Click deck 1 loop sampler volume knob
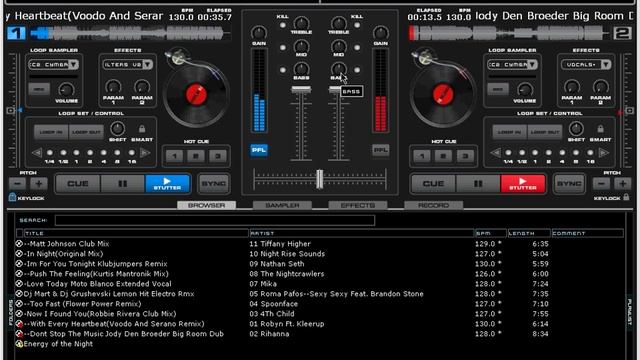This screenshot has height=360, width=640. point(66,89)
